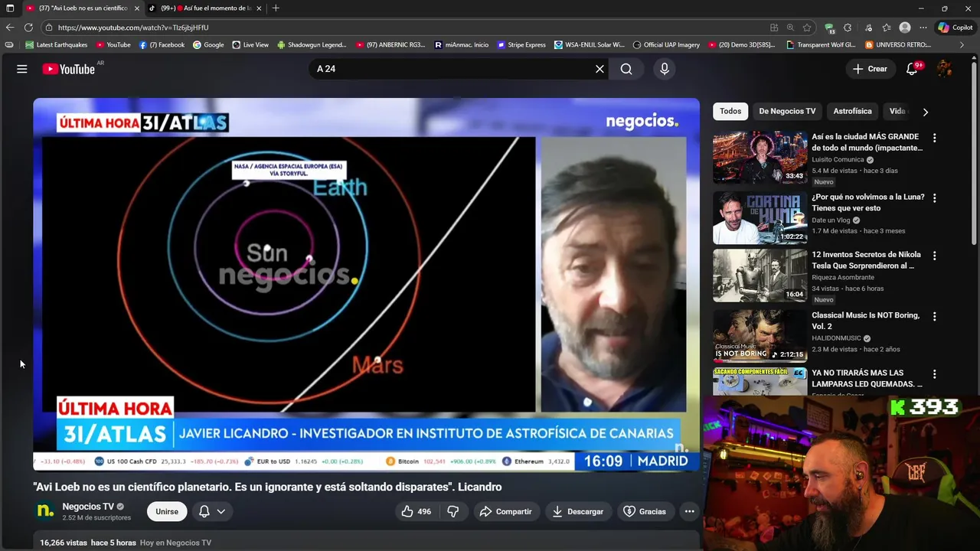
Task: Open the favorites list icon
Action: (886, 27)
